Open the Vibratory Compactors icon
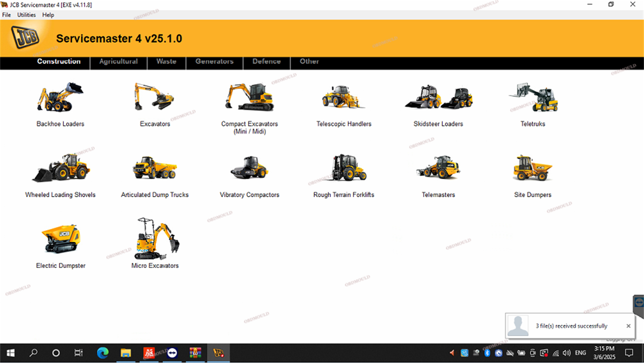The width and height of the screenshot is (644, 363). pyautogui.click(x=249, y=168)
